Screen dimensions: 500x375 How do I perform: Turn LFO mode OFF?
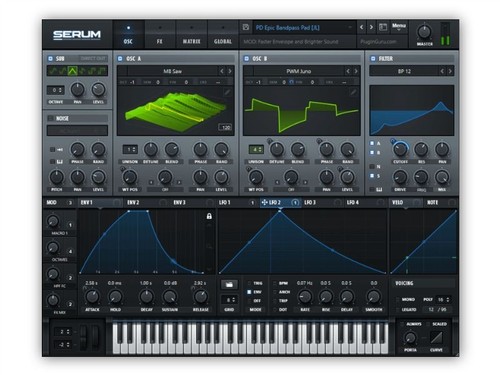(249, 301)
